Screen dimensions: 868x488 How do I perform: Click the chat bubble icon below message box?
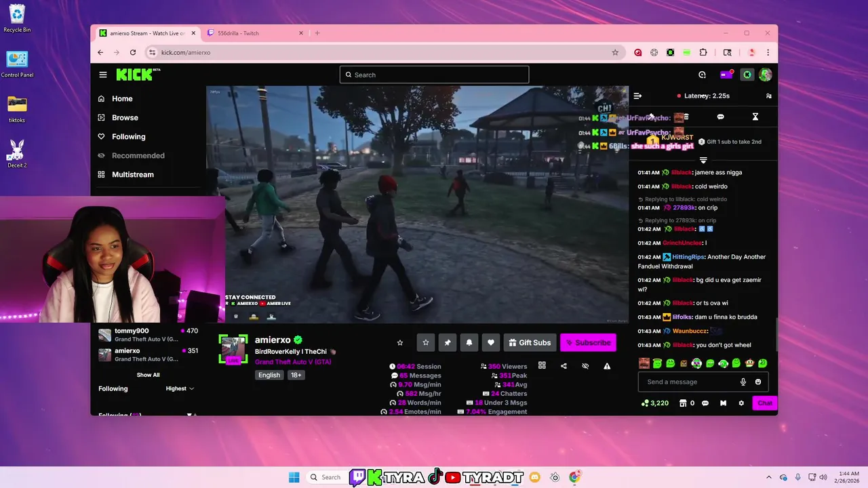tap(705, 403)
